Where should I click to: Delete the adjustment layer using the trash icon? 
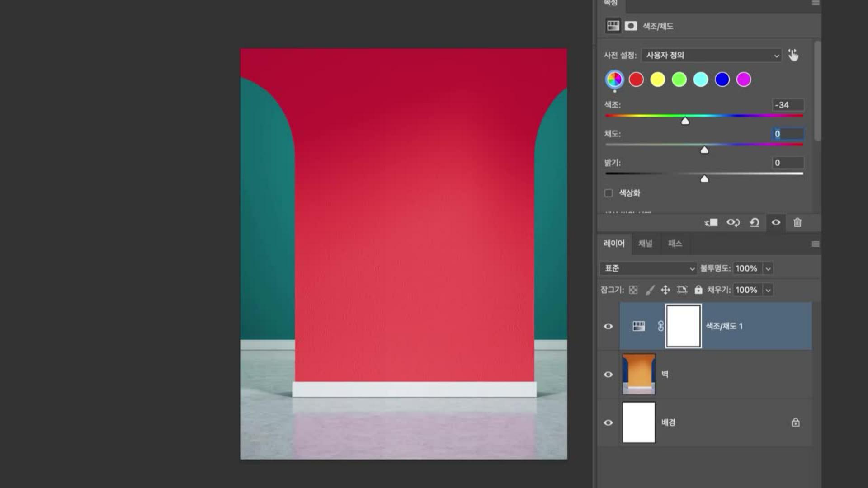point(797,222)
